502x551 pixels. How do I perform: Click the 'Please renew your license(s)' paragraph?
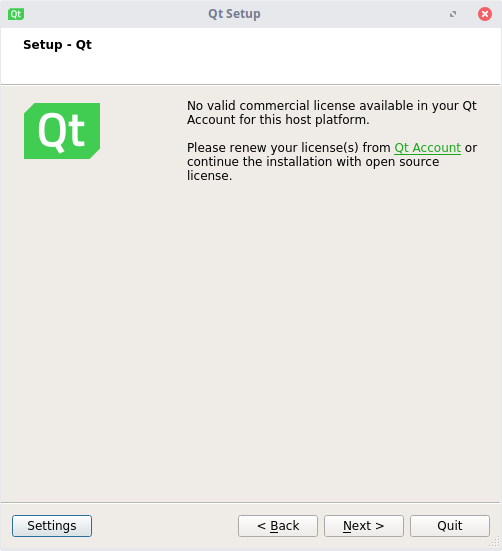point(332,162)
